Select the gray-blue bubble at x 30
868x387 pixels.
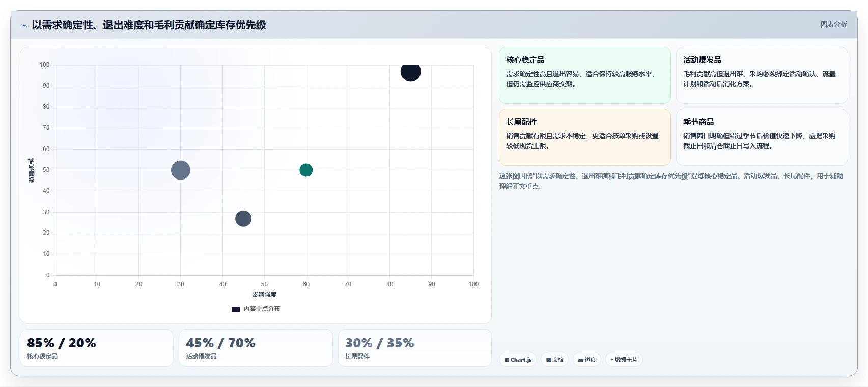pos(181,170)
